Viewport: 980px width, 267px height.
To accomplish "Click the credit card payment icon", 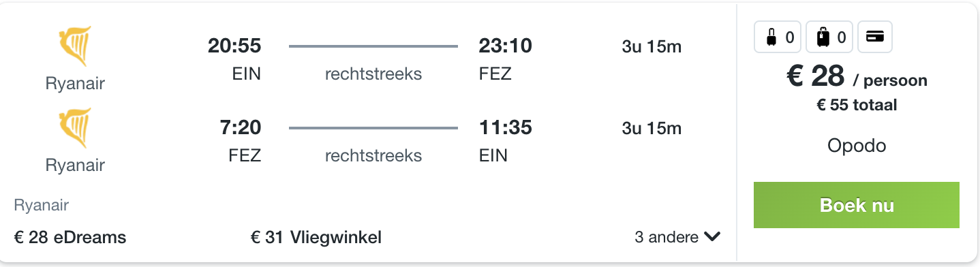I will click(x=875, y=37).
